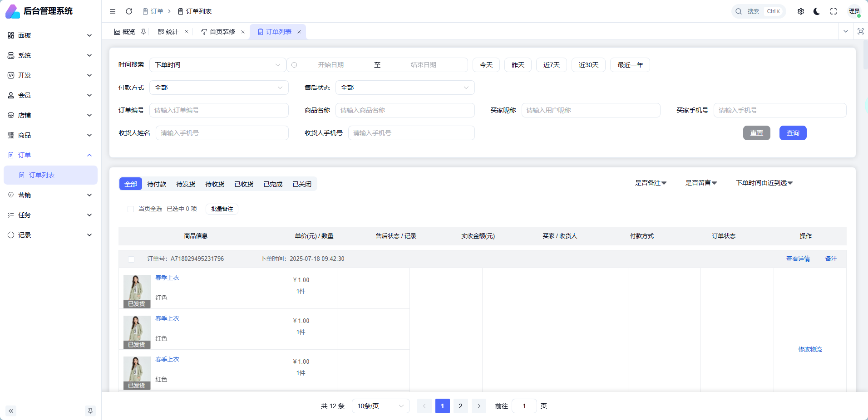
Task: Click the 订单编号 input field
Action: (x=219, y=110)
